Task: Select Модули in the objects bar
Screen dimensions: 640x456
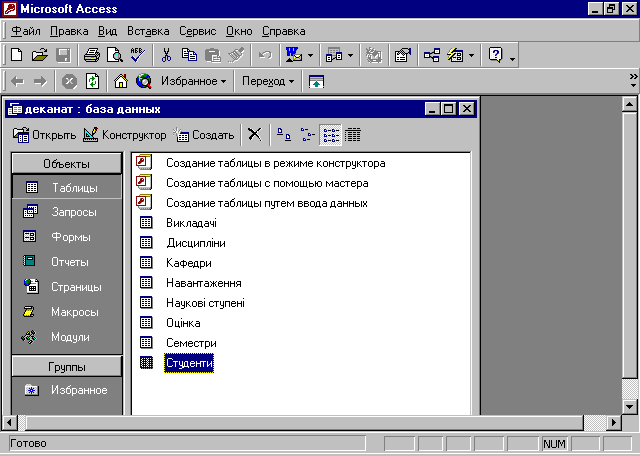Action: point(67,337)
